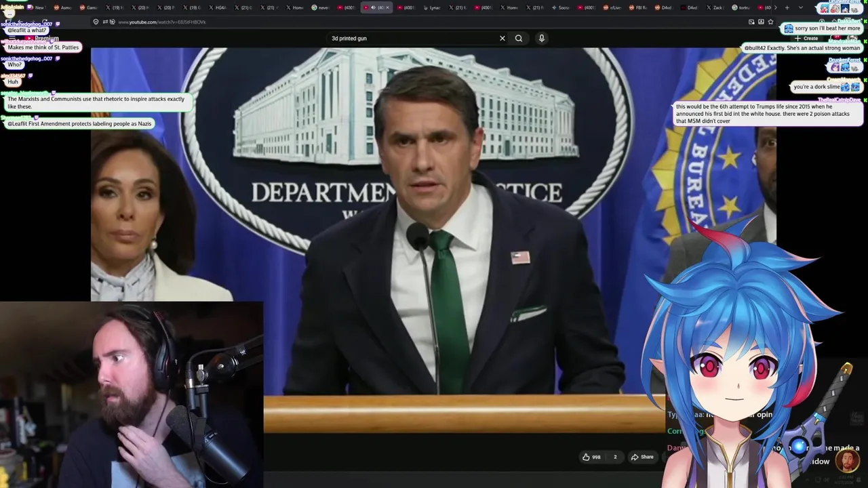Open a new browser tab with plus

tap(787, 7)
